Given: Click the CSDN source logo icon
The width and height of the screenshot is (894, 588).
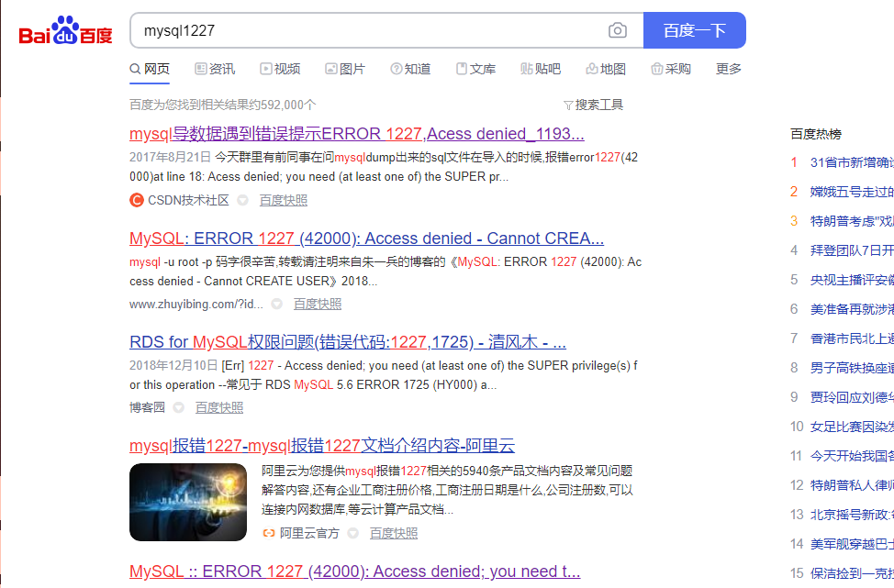Looking at the screenshot, I should pyautogui.click(x=136, y=200).
